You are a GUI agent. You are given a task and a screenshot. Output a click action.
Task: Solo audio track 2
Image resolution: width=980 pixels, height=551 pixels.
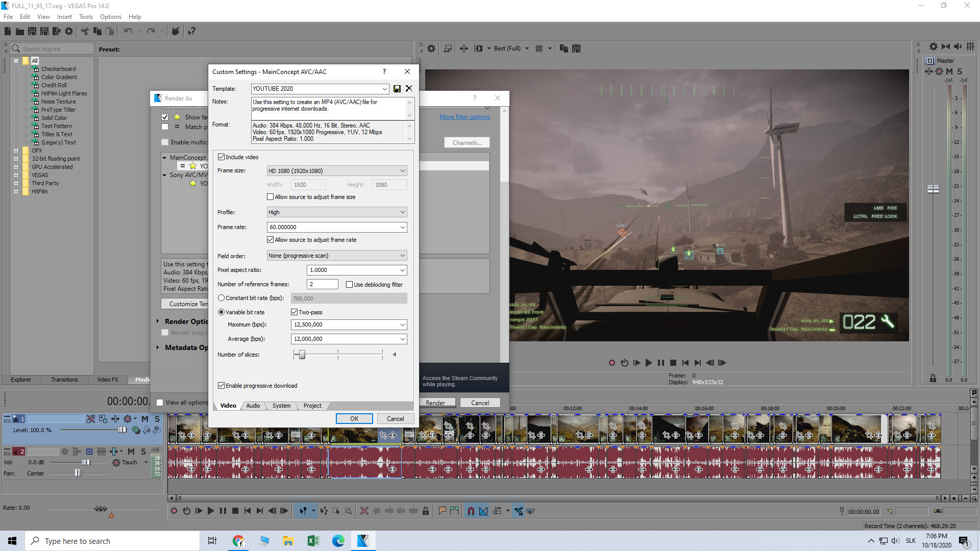click(143, 452)
